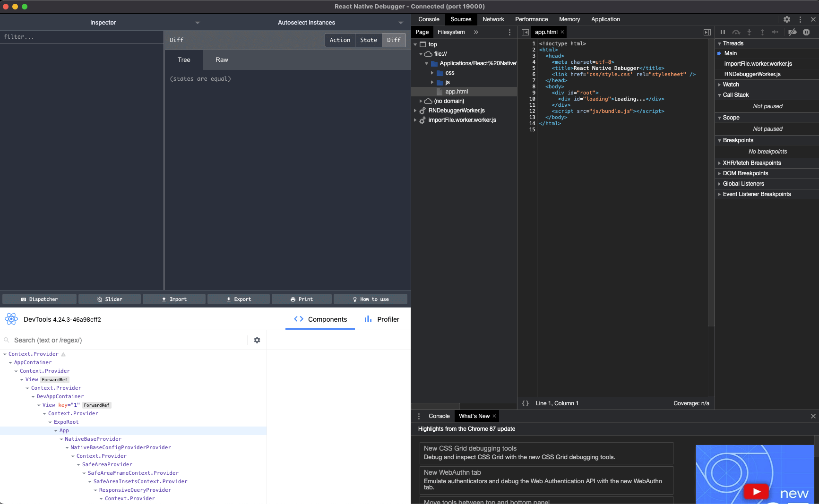The image size is (819, 504).
Task: Open the Dispatcher panel
Action: (39, 299)
